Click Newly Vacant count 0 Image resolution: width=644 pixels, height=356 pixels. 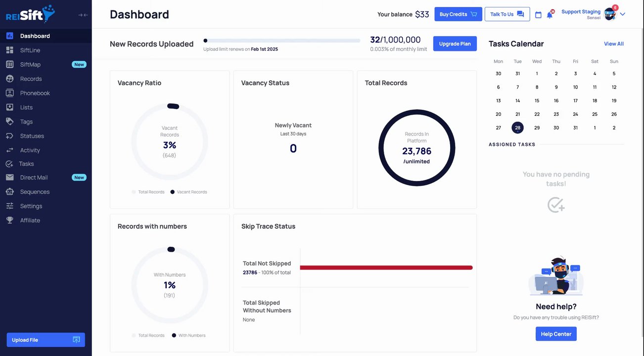(293, 148)
